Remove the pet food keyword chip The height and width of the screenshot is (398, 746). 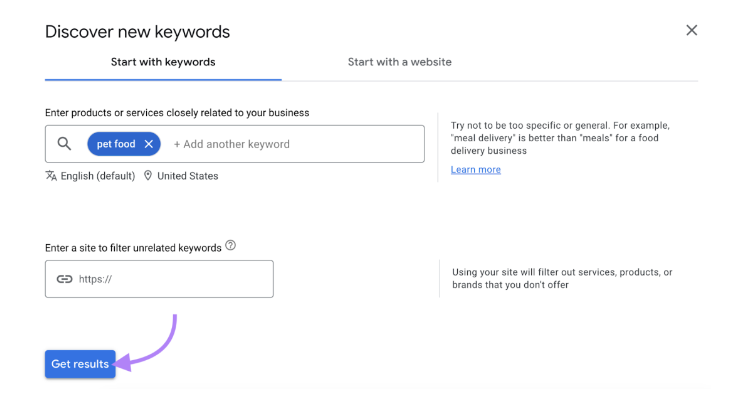tap(149, 144)
